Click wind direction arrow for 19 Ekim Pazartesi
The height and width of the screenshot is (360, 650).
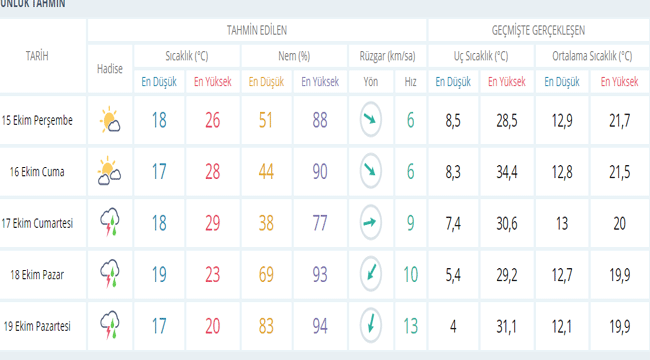370,325
